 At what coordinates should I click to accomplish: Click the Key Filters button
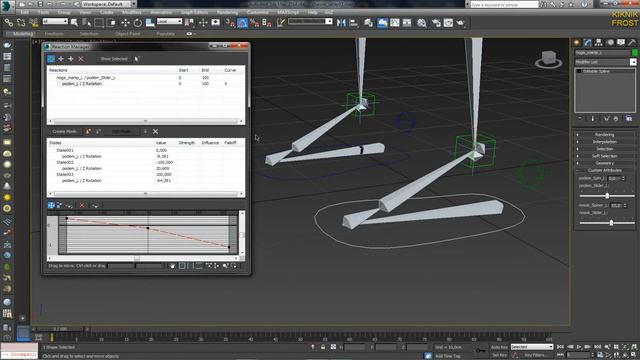click(535, 355)
